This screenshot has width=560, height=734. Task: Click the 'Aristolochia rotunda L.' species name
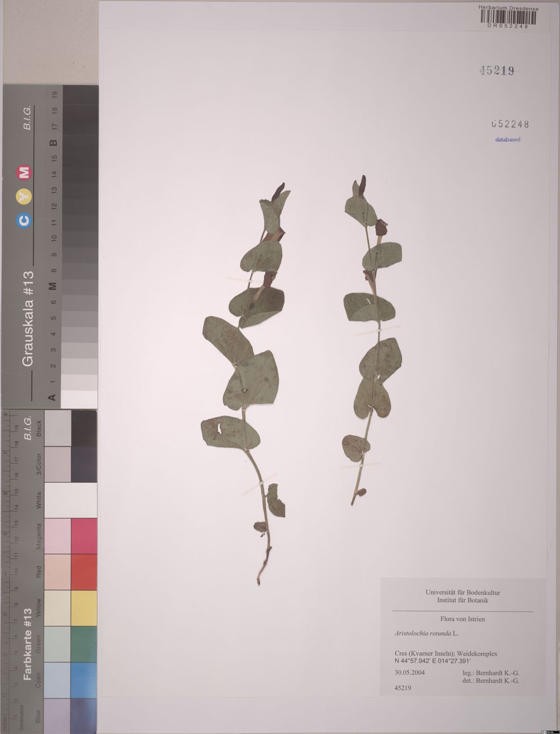point(426,634)
